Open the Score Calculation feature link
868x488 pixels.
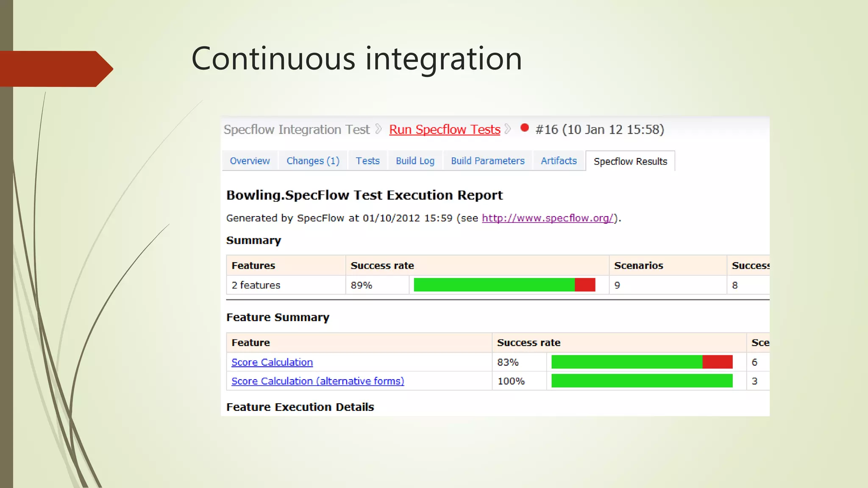pos(272,363)
